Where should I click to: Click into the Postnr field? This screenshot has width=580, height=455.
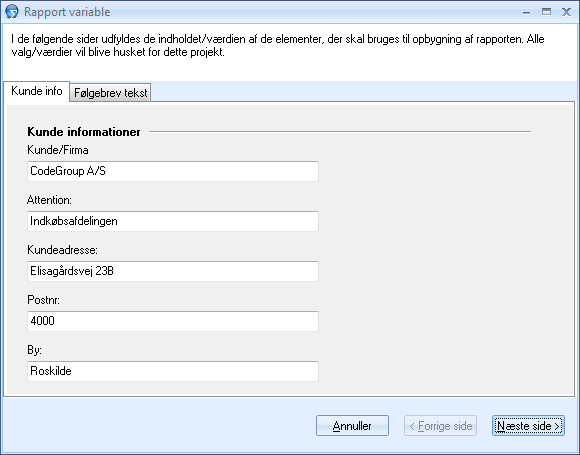tap(173, 321)
